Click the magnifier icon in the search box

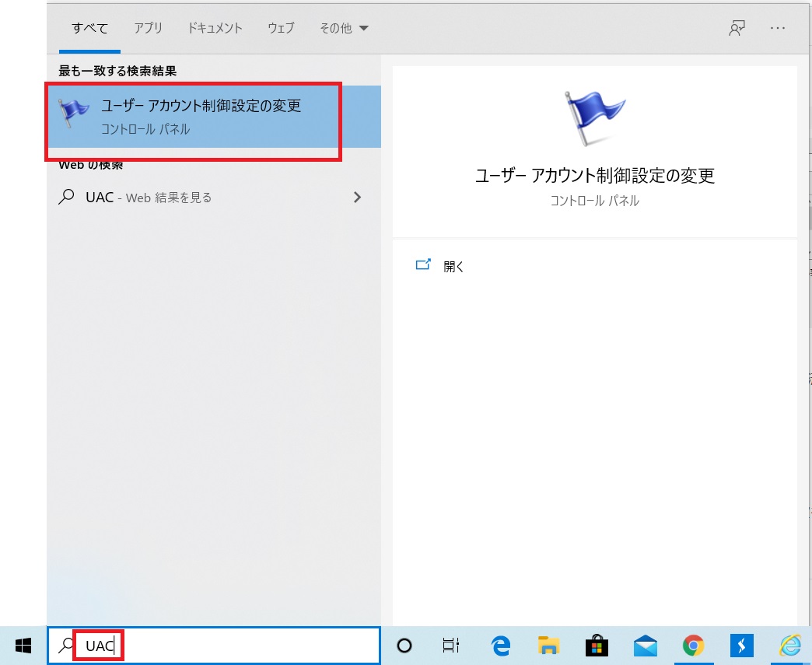click(67, 646)
